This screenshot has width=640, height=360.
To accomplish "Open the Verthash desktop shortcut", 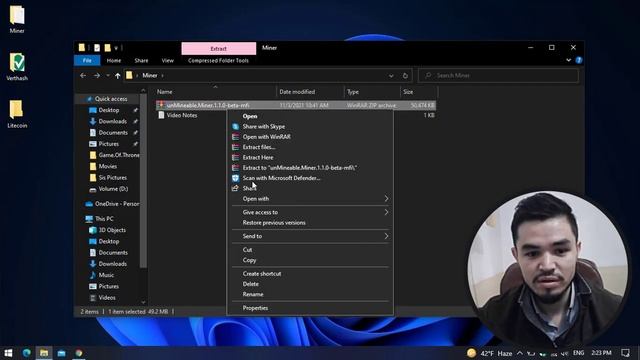I will pyautogui.click(x=17, y=67).
